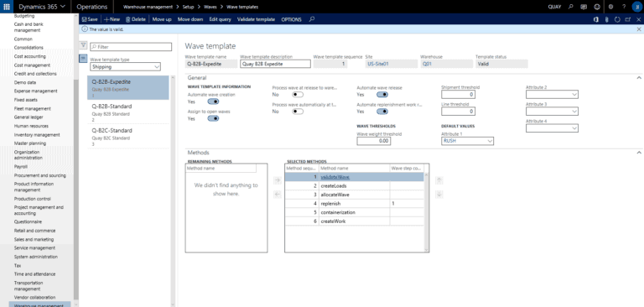The height and width of the screenshot is (307, 644).
Task: Open the Dynamics 365 dropdown menu
Action: [x=41, y=7]
